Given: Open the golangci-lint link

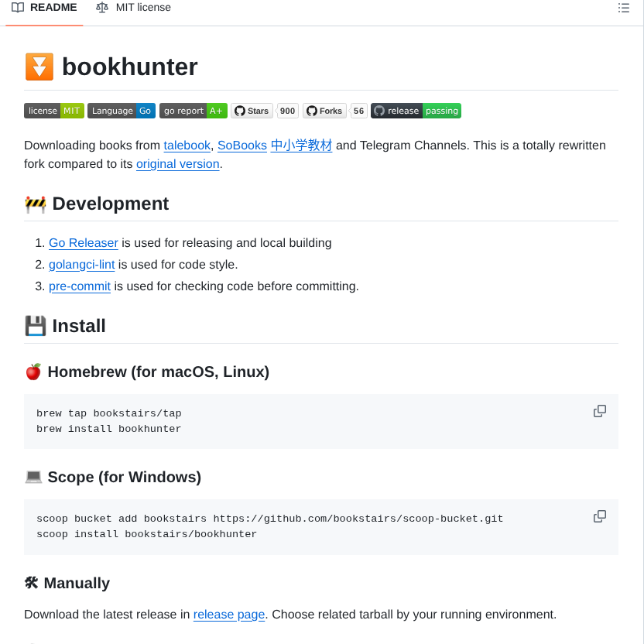Looking at the screenshot, I should 81,264.
